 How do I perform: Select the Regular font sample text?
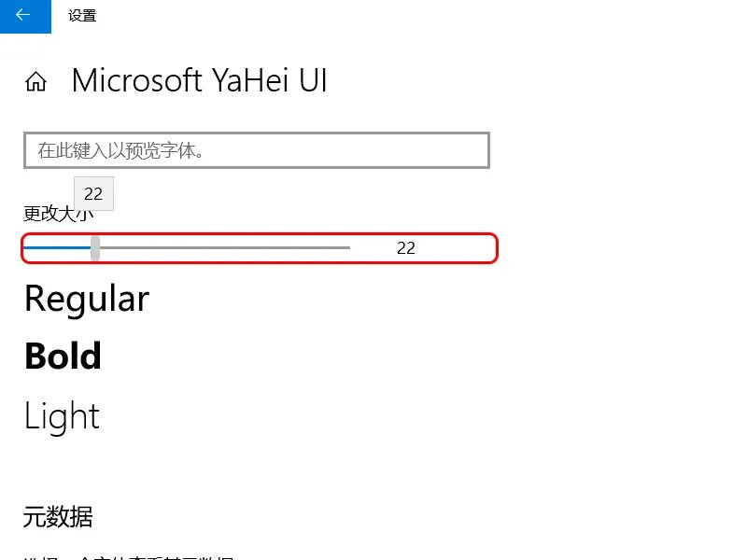87,300
